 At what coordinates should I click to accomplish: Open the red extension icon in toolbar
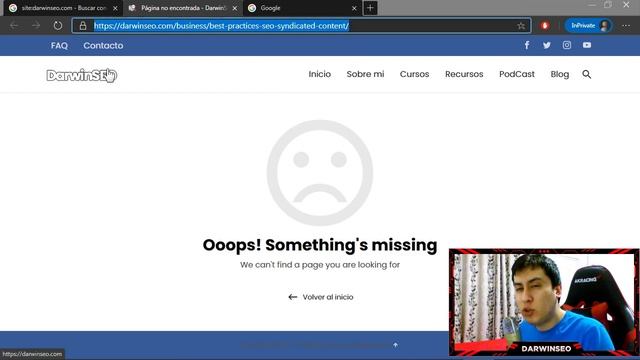coord(545,26)
